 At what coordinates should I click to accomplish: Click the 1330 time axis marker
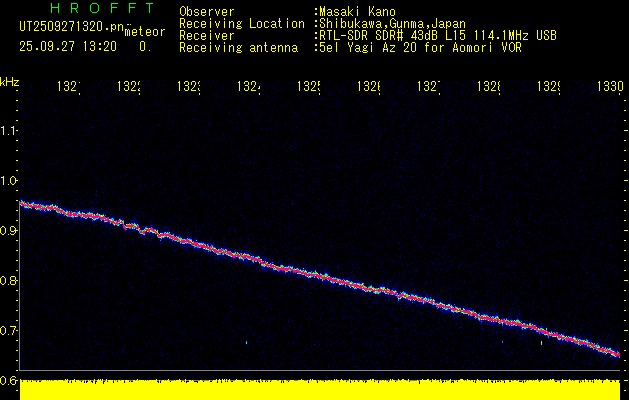tap(609, 88)
